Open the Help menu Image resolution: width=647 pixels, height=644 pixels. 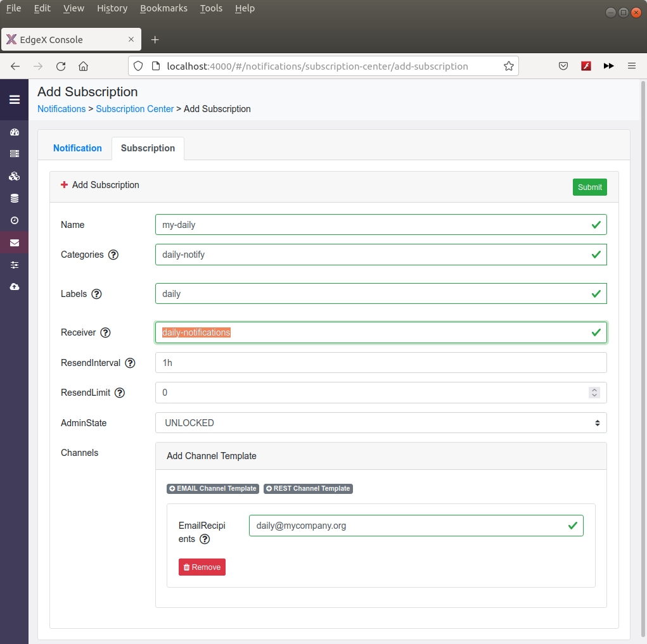coord(245,8)
